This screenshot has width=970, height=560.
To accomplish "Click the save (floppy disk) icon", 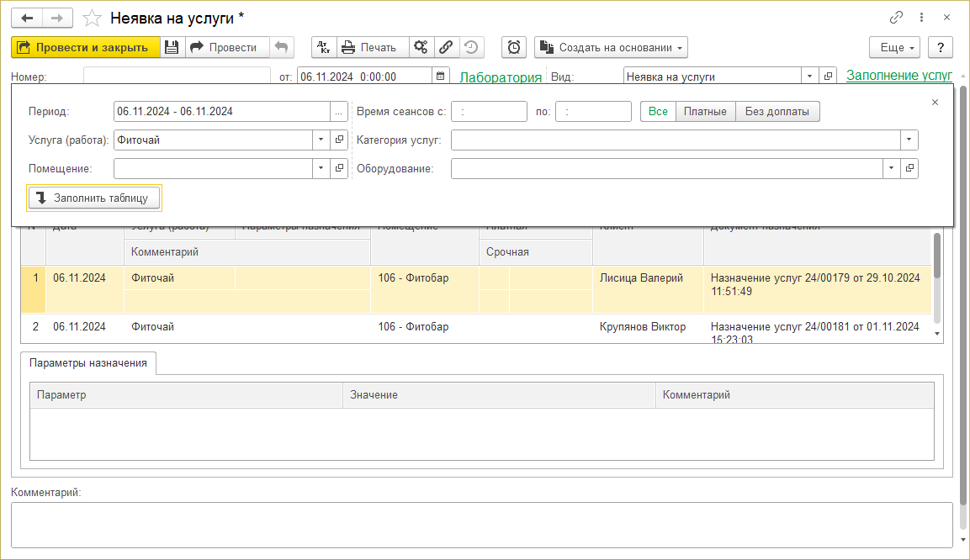I will pyautogui.click(x=172, y=47).
